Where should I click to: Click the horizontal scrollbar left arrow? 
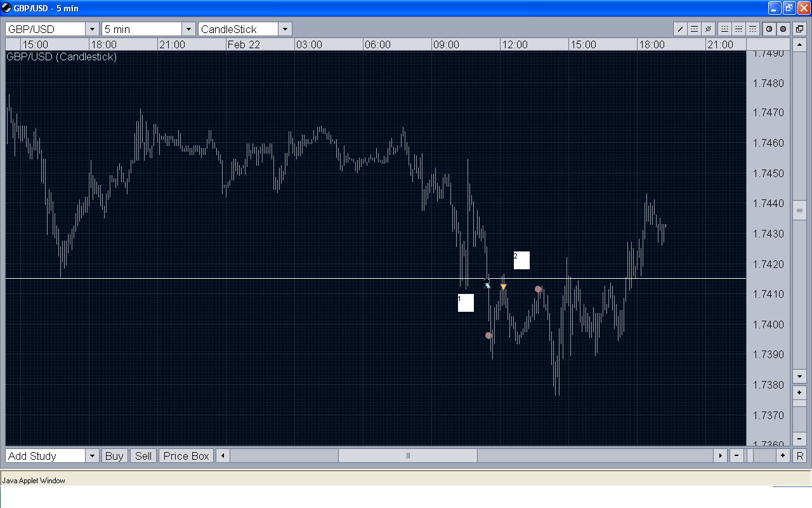223,456
